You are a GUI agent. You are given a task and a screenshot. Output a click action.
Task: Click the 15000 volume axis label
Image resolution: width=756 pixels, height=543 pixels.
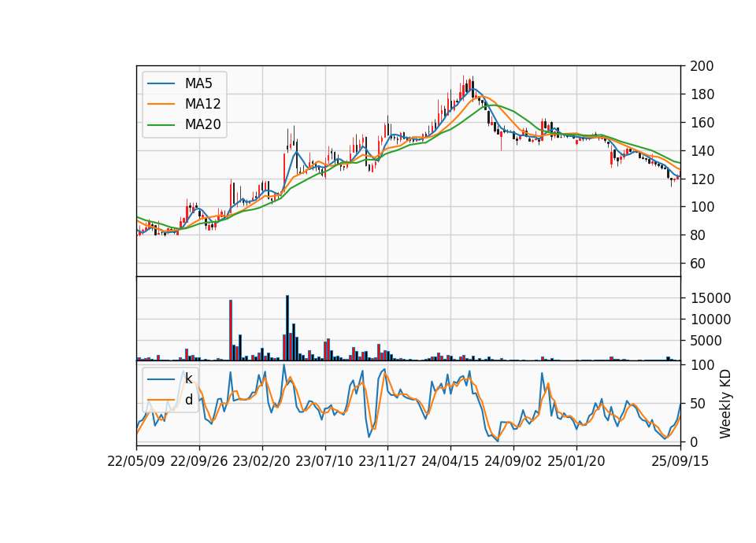click(x=710, y=298)
